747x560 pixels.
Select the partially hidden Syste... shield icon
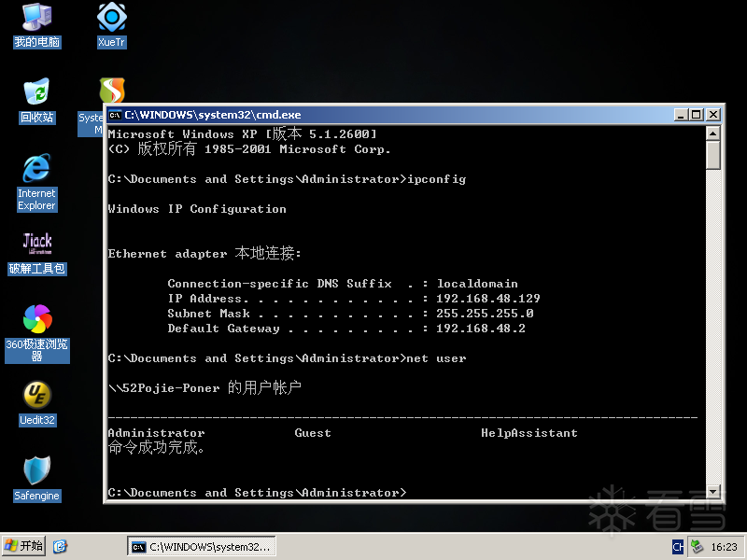pos(112,91)
